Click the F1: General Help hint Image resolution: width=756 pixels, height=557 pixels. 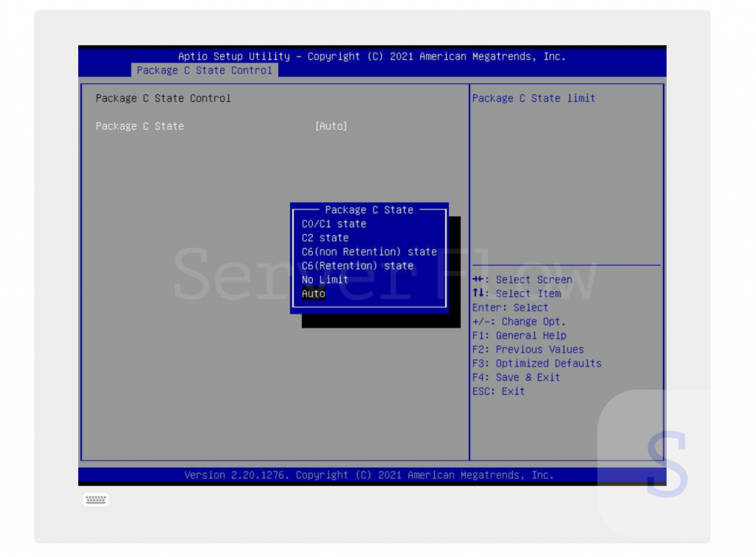[x=519, y=336]
